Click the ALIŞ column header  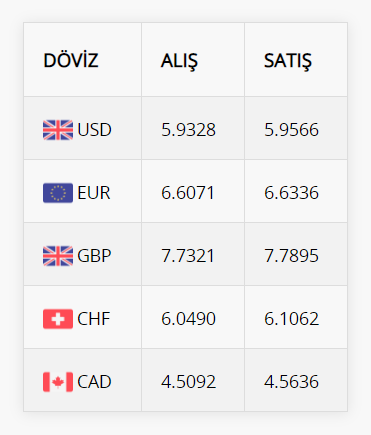(x=179, y=61)
